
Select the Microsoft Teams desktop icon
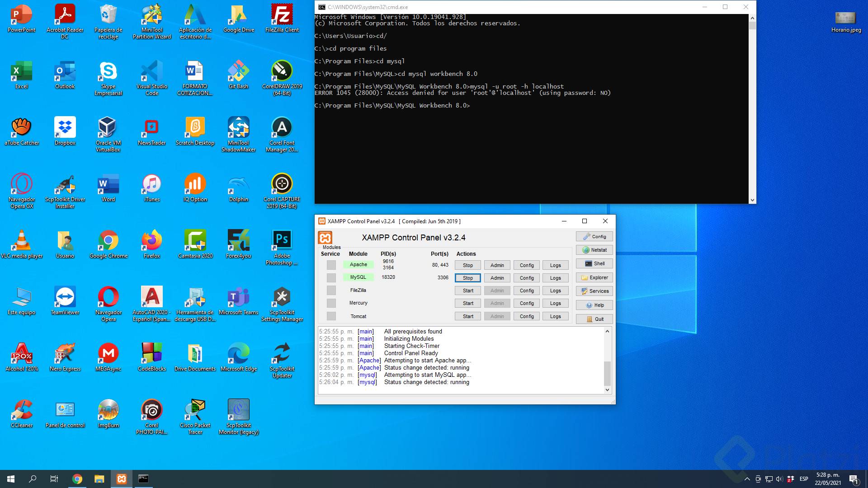pyautogui.click(x=238, y=301)
